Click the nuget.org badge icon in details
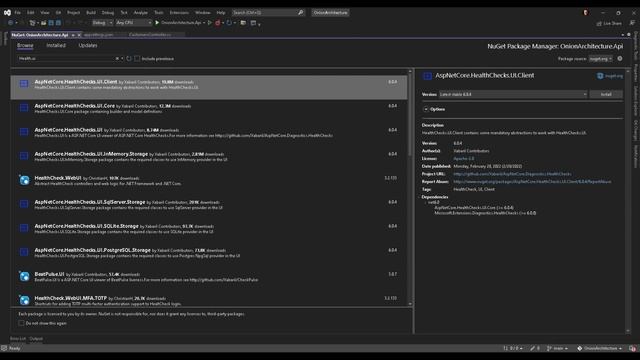Viewport: 640px width, 360px height. point(600,76)
